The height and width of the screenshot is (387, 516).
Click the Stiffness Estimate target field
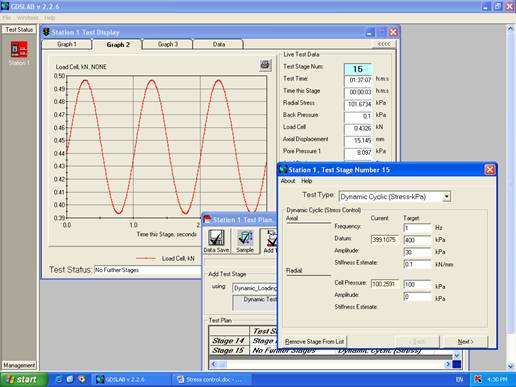(x=417, y=265)
